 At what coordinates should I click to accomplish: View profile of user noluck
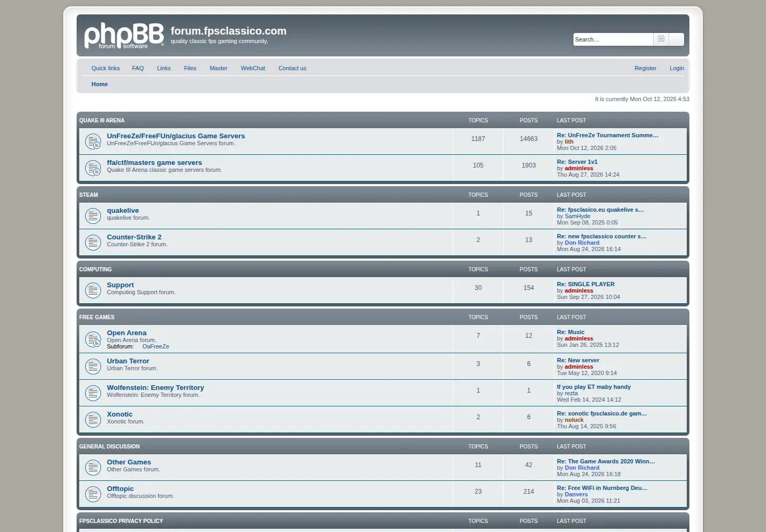tap(574, 420)
